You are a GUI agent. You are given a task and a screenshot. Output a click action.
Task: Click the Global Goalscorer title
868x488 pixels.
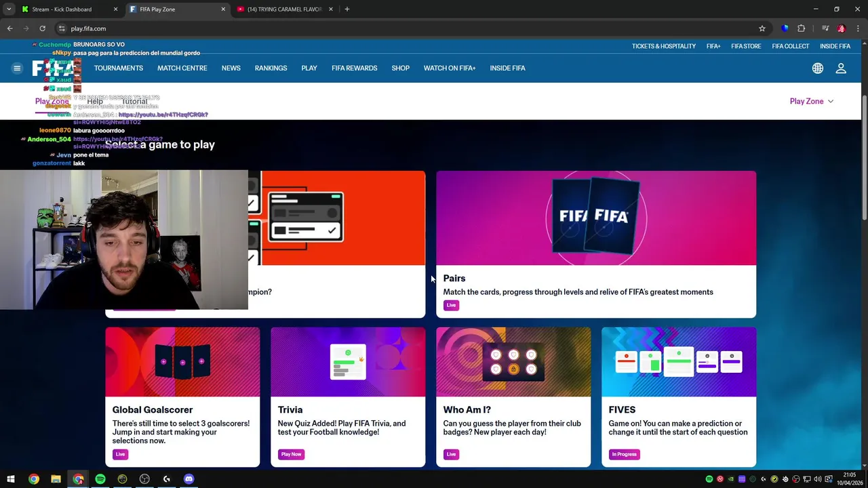153,410
